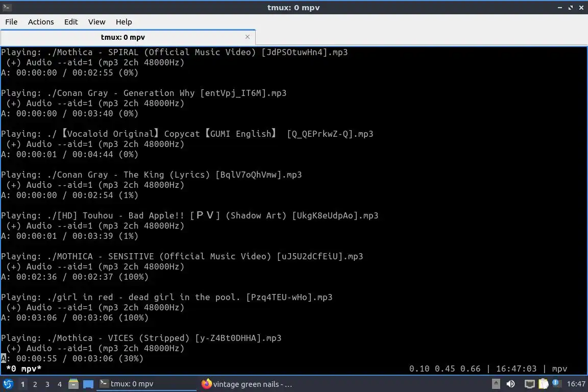Maximize the terminal window
This screenshot has height=392, width=588.
pyautogui.click(x=570, y=8)
